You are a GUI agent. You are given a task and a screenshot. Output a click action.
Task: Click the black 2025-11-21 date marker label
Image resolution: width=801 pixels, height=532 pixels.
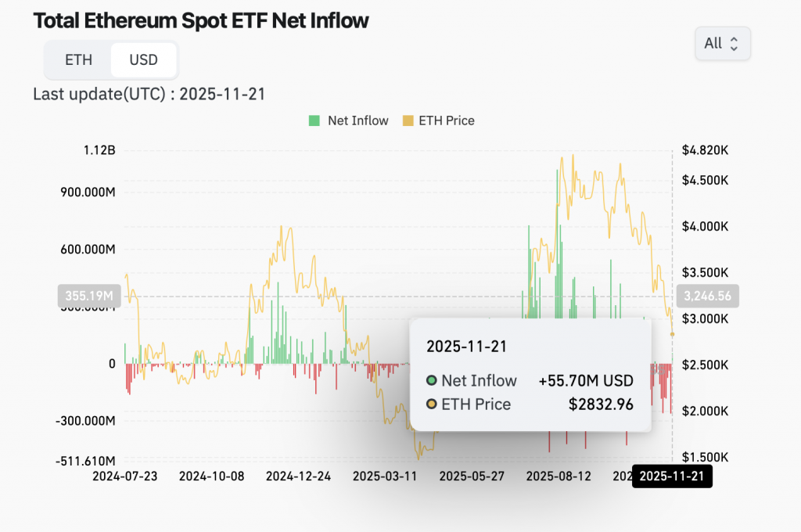pyautogui.click(x=672, y=476)
